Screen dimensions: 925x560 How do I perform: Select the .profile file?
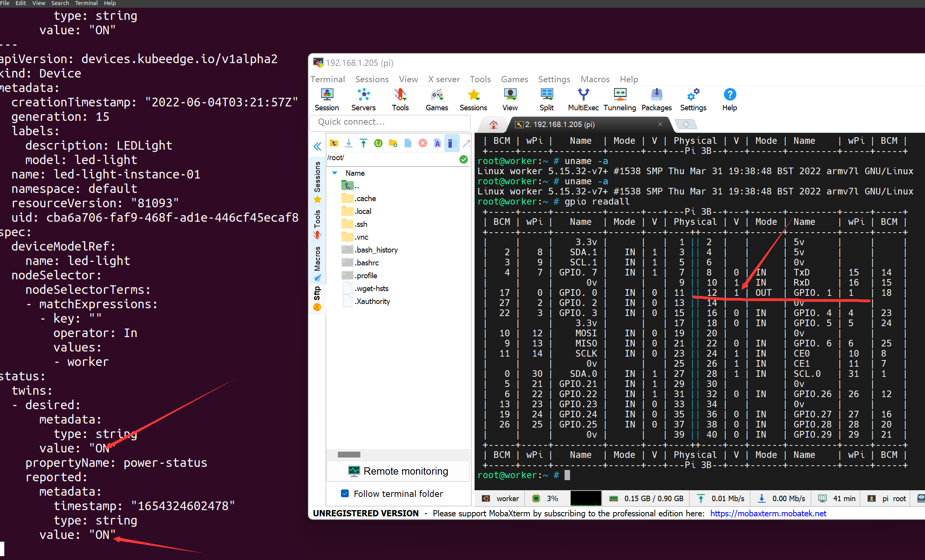(x=359, y=276)
